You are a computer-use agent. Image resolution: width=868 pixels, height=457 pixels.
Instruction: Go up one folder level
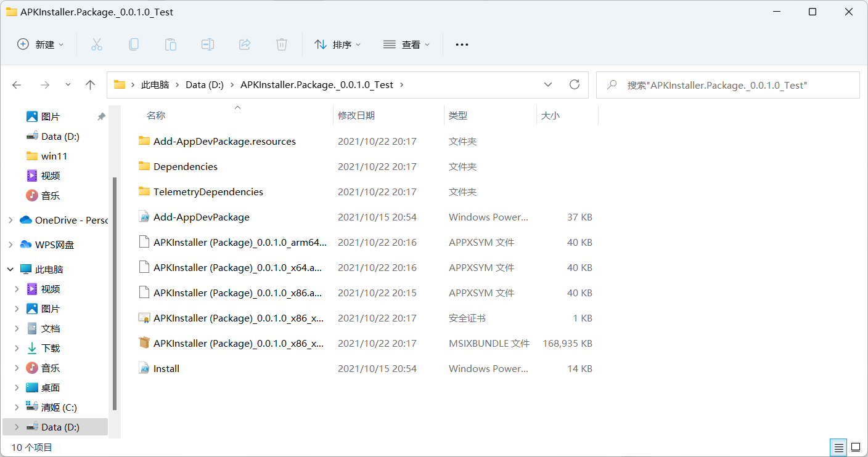(91, 85)
